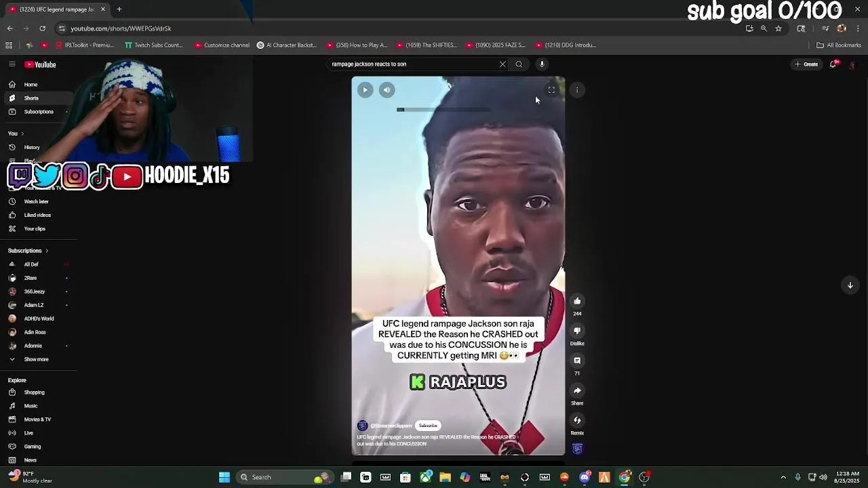868x488 pixels.
Task: Open Music under Explore
Action: click(x=37, y=406)
